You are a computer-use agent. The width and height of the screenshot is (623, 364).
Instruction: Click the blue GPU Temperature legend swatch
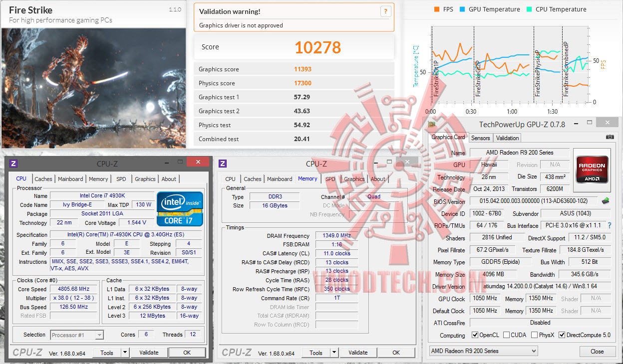(463, 9)
